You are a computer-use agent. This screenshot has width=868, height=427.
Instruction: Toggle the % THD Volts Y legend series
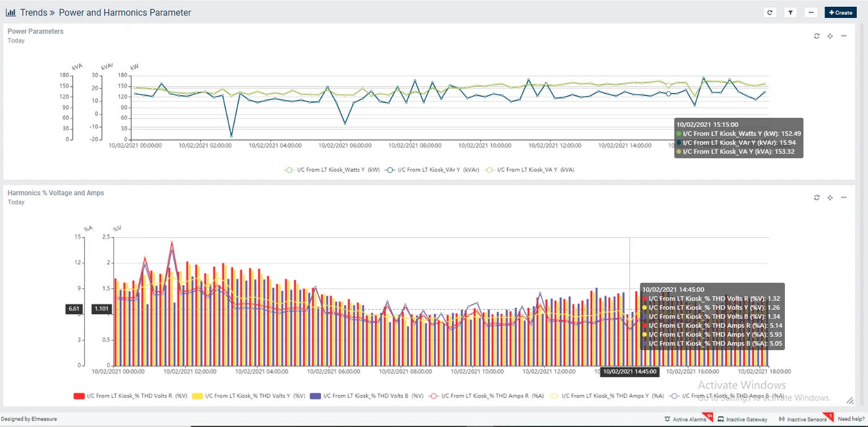coord(249,395)
